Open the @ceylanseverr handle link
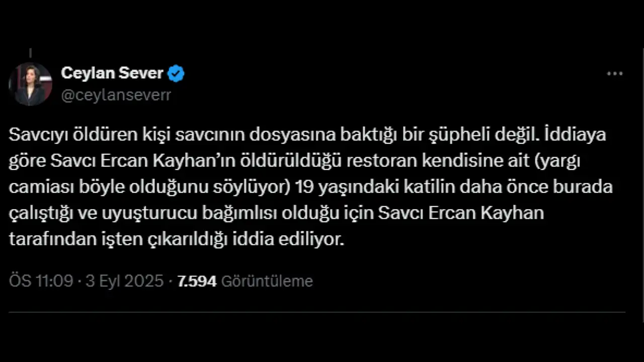Image resolution: width=644 pixels, height=362 pixels. 116,96
